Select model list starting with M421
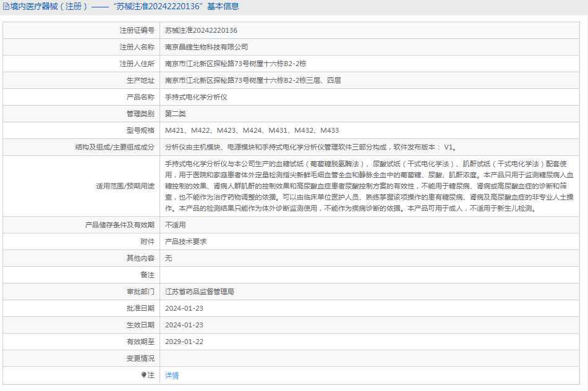Screen dimensions: 588x391 tap(252, 130)
